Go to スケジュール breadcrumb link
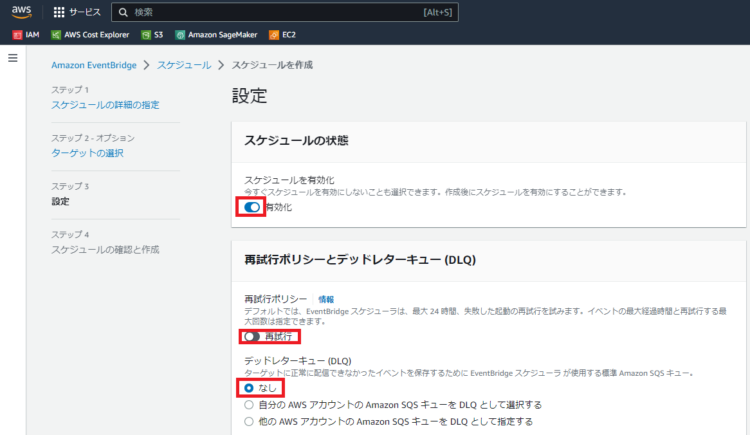 click(184, 65)
